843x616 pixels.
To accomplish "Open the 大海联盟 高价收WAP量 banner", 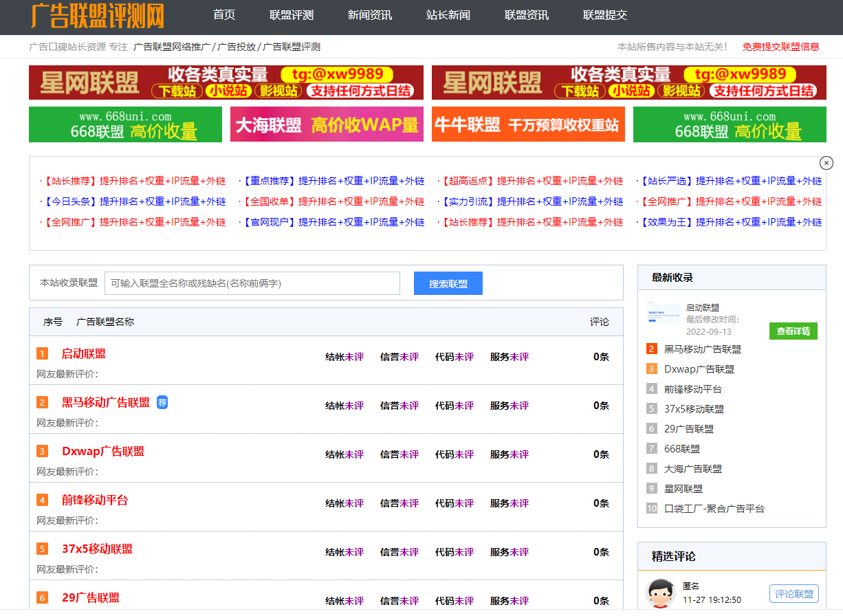I will [x=327, y=124].
